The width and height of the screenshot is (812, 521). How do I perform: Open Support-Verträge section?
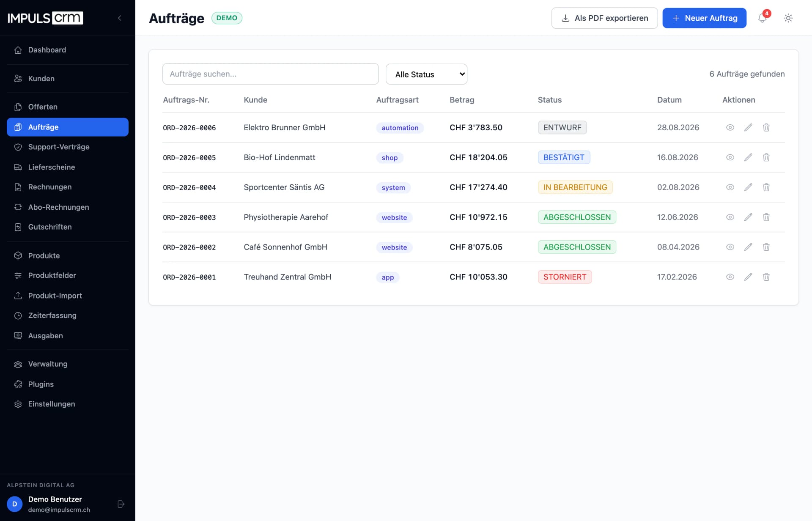[x=68, y=147]
